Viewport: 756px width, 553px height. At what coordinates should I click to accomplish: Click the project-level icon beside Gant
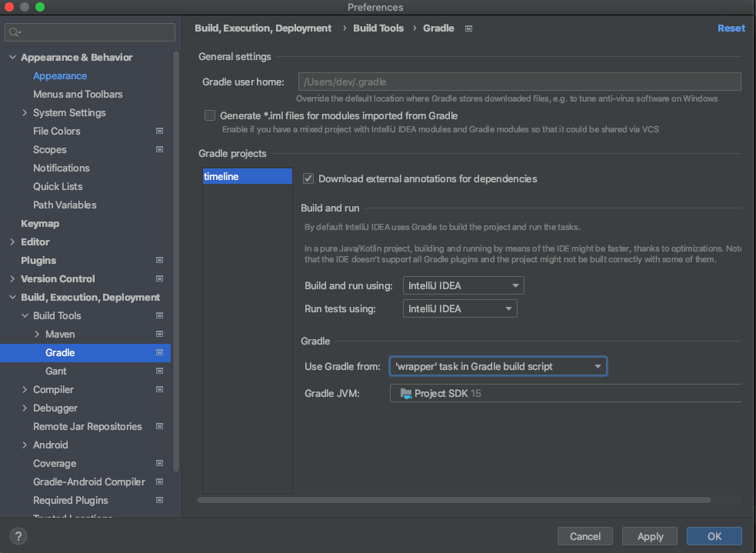coord(159,371)
